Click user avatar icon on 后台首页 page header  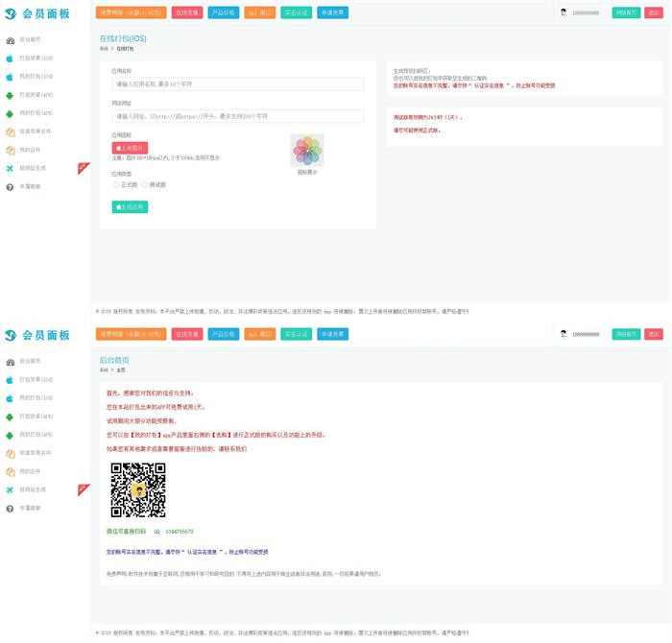564,334
